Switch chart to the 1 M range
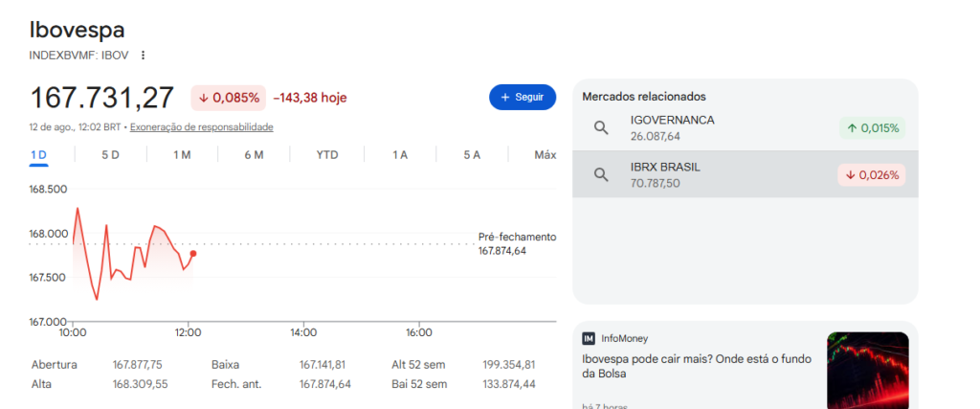Viewport: 980px width, 409px height. click(x=182, y=154)
